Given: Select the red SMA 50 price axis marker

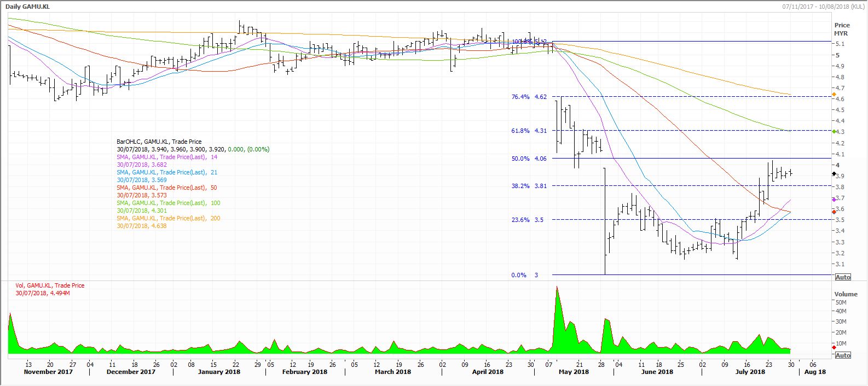Looking at the screenshot, I should click(x=834, y=212).
